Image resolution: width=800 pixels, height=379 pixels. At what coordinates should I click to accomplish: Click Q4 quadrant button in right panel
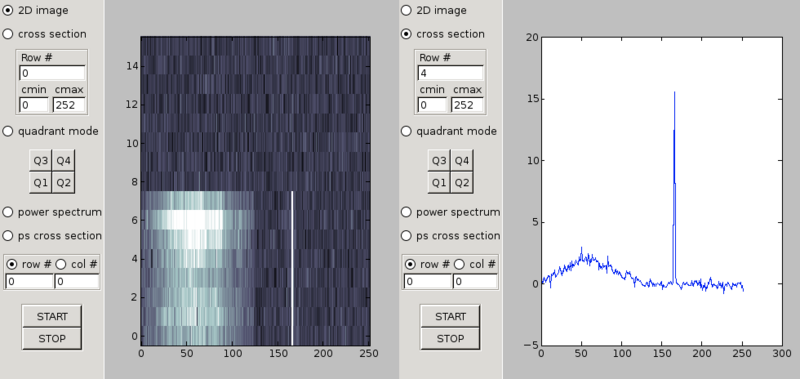[x=462, y=161]
